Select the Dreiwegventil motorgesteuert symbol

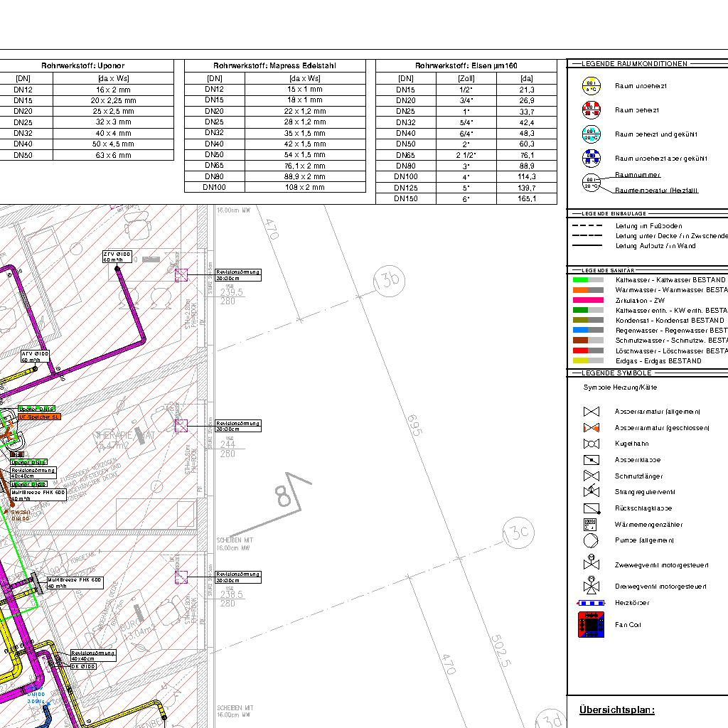[x=591, y=586]
